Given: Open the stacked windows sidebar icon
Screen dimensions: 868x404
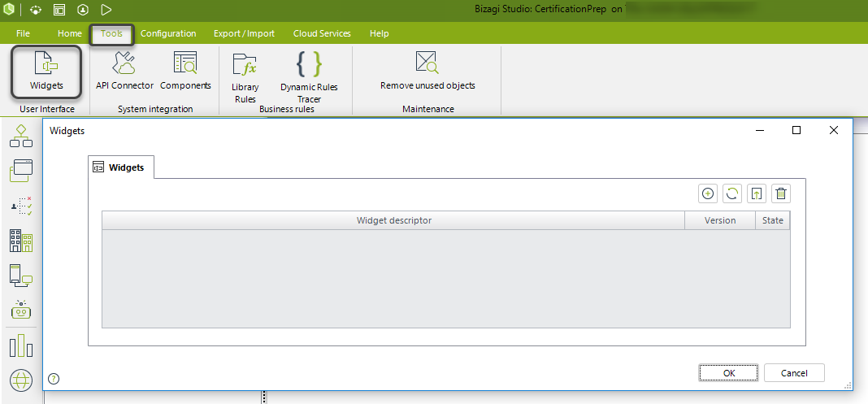Looking at the screenshot, I should (21, 171).
